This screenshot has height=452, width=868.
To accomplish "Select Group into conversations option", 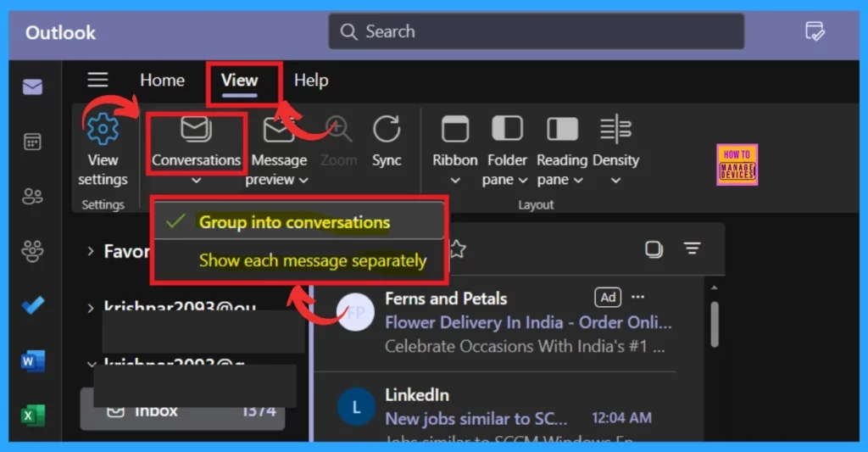I will (299, 222).
